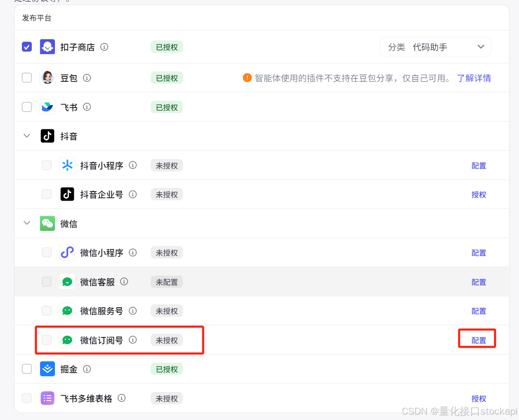Click the 微信客服 icon
519x420 pixels.
[x=67, y=282]
